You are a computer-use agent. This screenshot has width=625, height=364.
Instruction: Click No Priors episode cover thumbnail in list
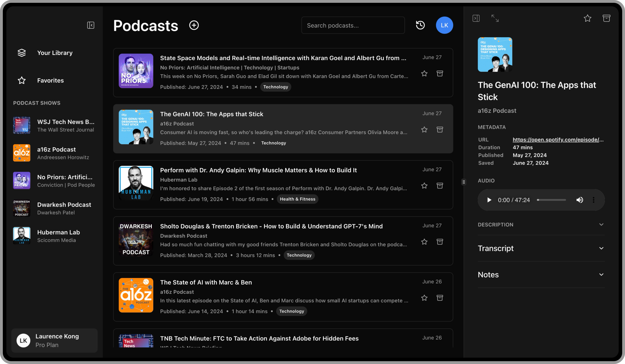136,71
